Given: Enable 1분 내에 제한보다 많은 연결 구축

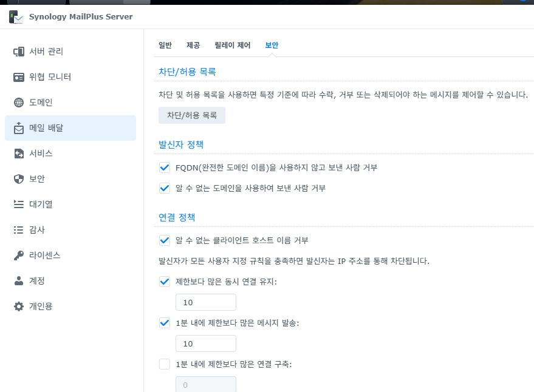Looking at the screenshot, I should (x=165, y=364).
